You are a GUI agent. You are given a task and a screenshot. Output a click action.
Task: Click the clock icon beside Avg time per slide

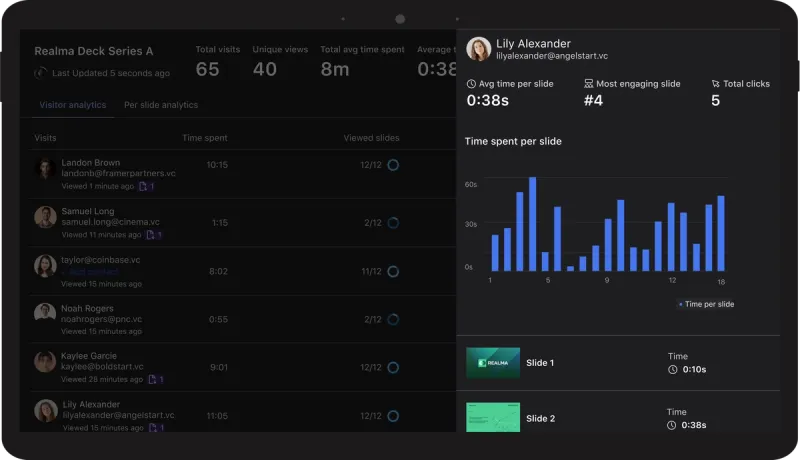tap(471, 84)
